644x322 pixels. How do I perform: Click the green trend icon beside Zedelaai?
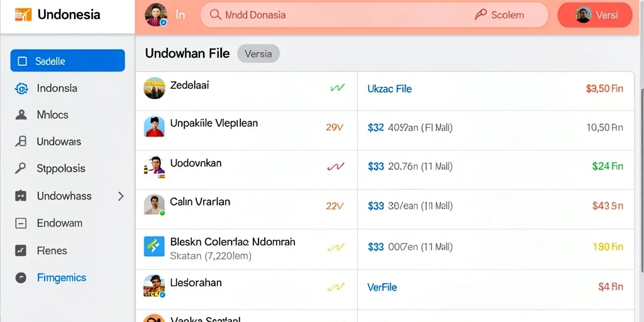[337, 88]
